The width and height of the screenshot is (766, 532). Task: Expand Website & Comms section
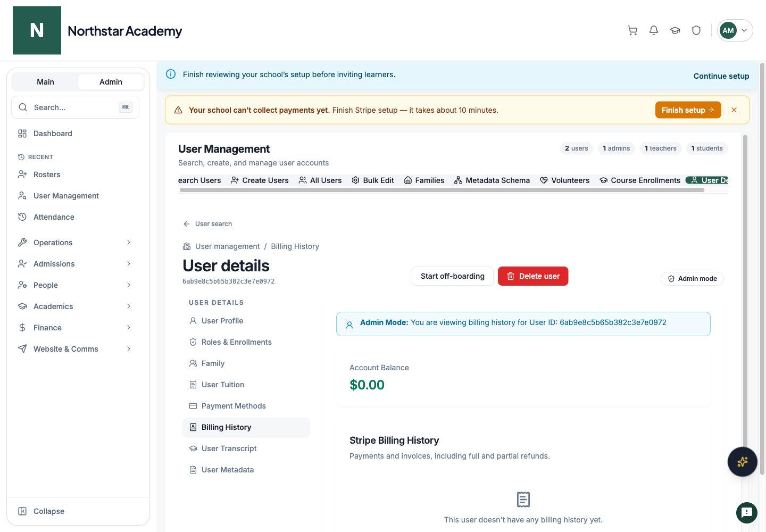[75, 349]
